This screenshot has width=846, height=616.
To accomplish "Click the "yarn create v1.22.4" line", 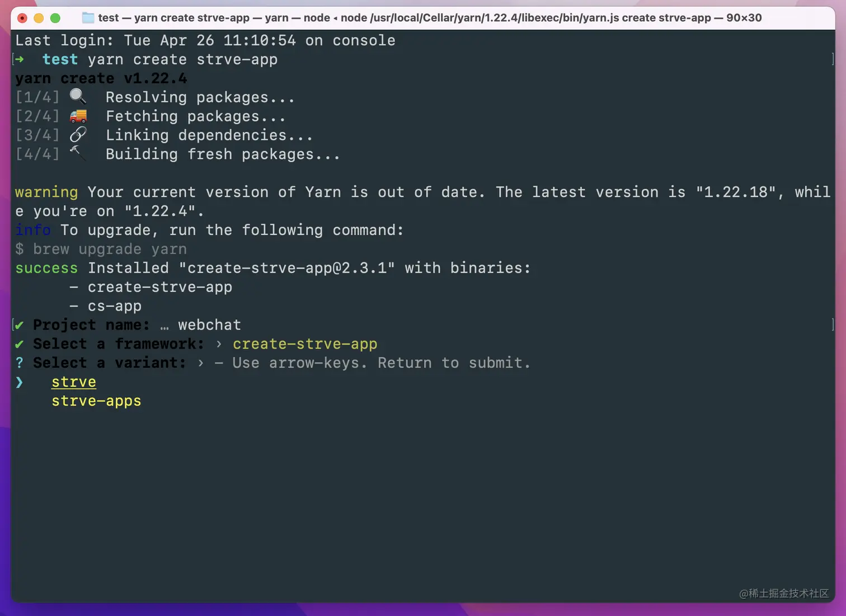I will [101, 78].
